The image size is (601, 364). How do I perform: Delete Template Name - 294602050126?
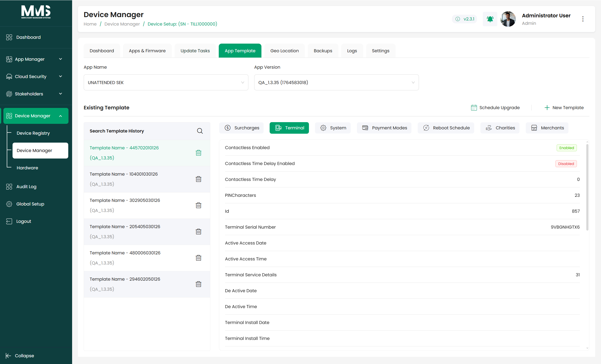(x=198, y=284)
